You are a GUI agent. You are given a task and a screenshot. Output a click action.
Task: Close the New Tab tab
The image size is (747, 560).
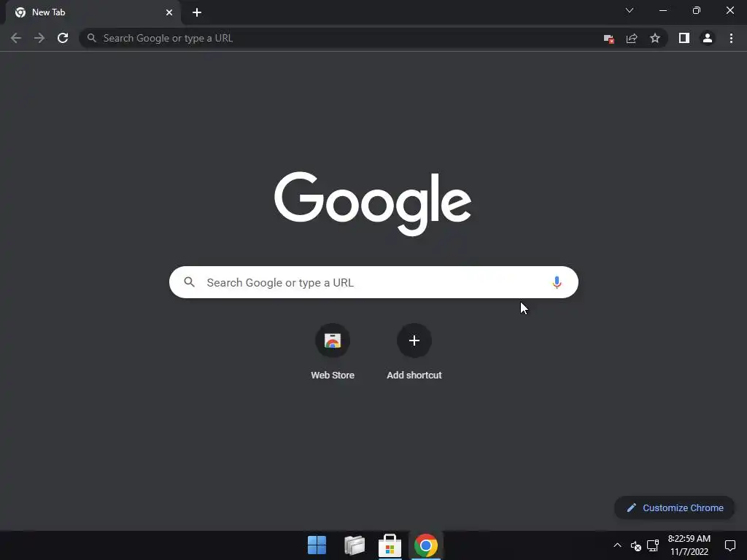(169, 12)
